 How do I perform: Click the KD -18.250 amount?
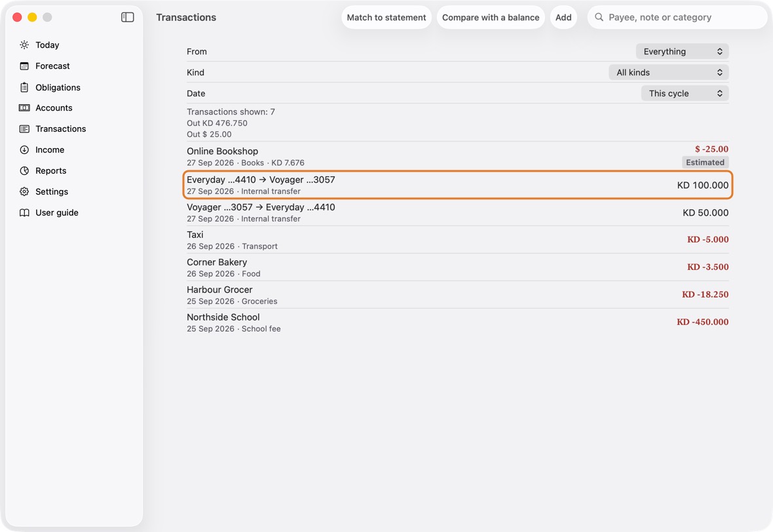[x=705, y=294]
